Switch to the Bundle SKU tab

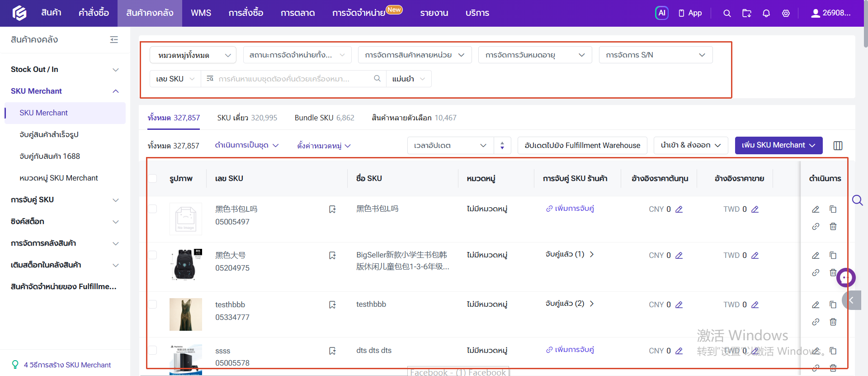tap(324, 118)
